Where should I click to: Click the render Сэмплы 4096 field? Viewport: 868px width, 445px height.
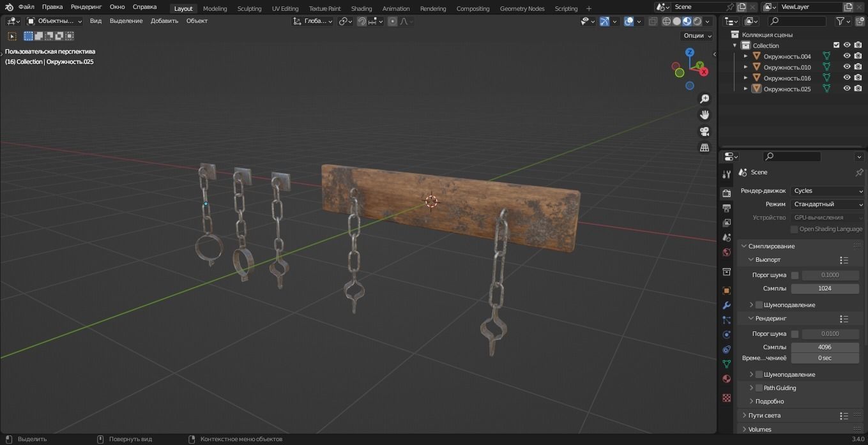click(825, 347)
